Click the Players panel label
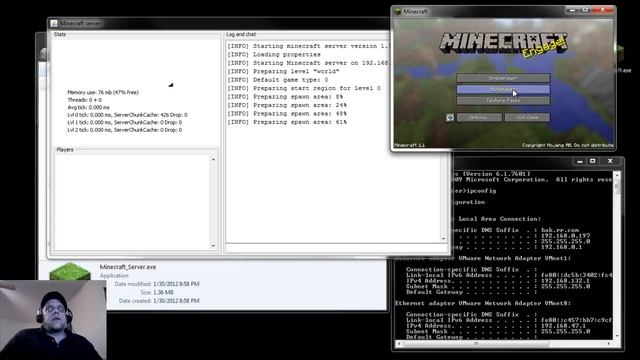The width and height of the screenshot is (640, 360). coord(65,150)
